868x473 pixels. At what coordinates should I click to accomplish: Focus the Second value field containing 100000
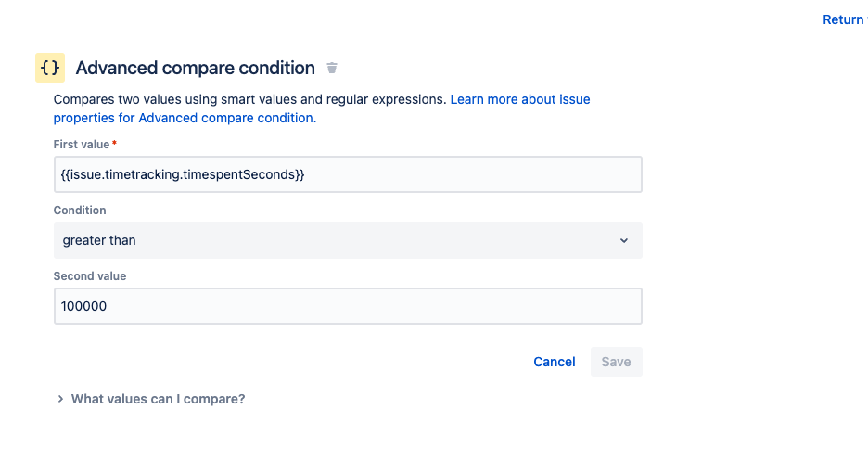[x=348, y=306]
